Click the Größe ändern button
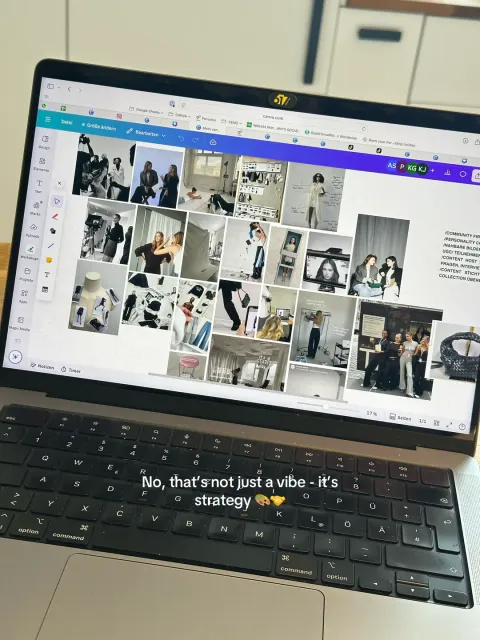This screenshot has height=640, width=480. click(99, 127)
